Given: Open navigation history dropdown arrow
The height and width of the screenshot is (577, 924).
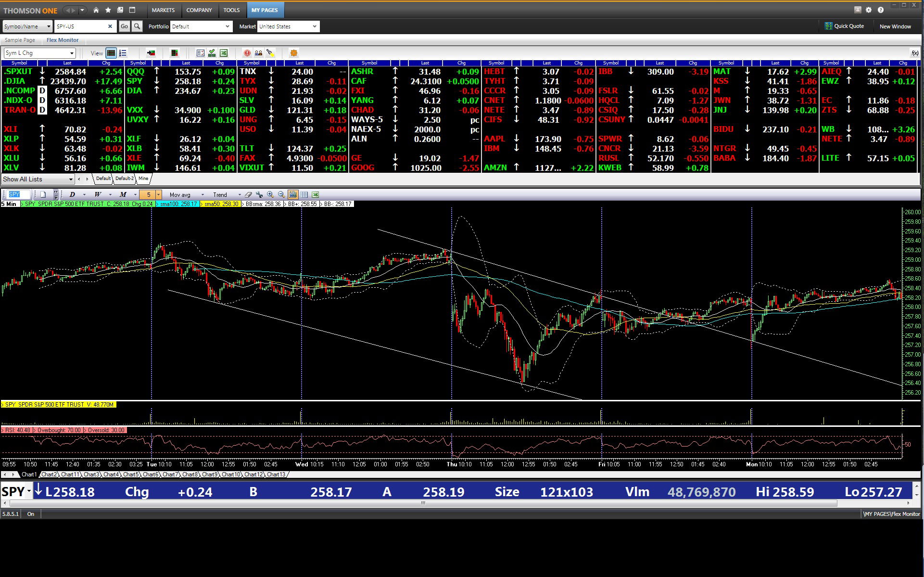Looking at the screenshot, I should 82,10.
